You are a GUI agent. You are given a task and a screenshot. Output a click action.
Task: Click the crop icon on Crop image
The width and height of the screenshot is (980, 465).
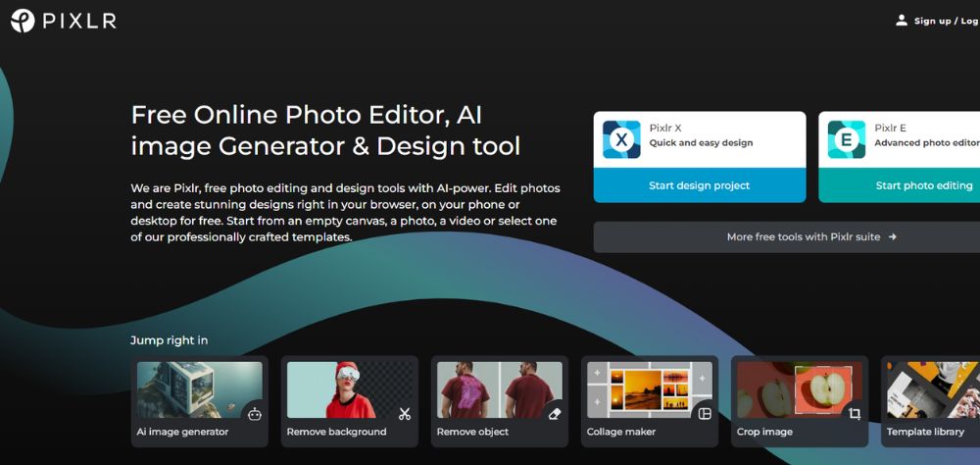pos(855,414)
